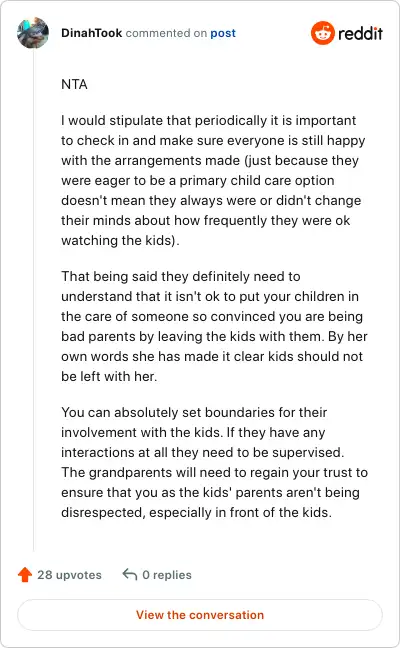Click the Reddit Snoo logo icon
This screenshot has height=648, width=400.
click(323, 33)
